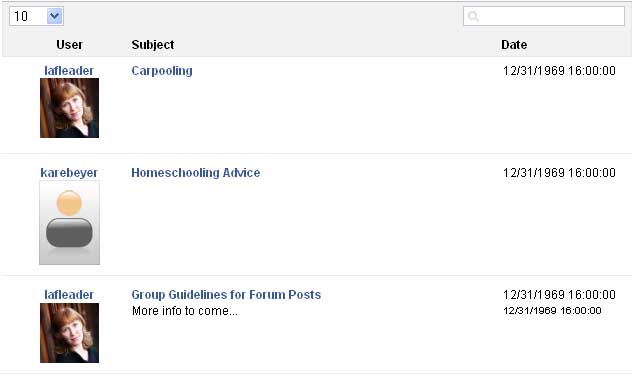The height and width of the screenshot is (378, 635).
Task: Click the small secondary date under Group Guidelines
Action: click(x=552, y=311)
